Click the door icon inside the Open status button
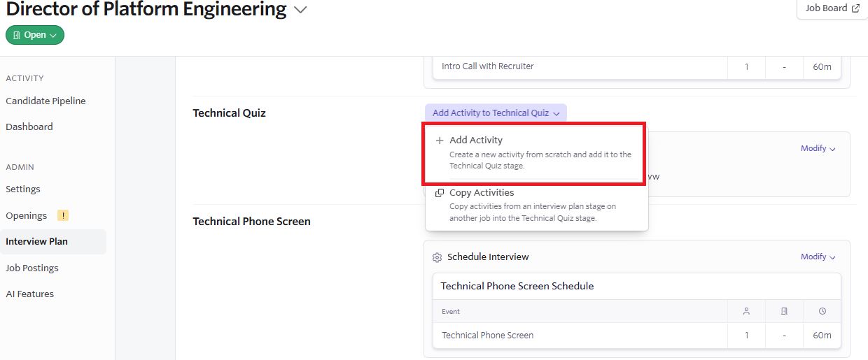Viewport: 868px width, 360px height. [x=17, y=35]
